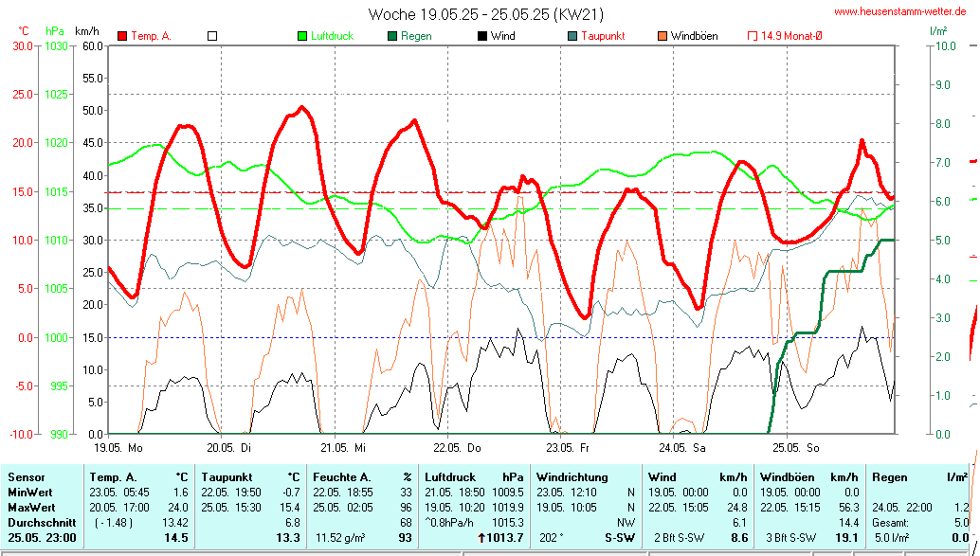The image size is (980, 556).
Task: Select the 25.05. So date label
Action: click(794, 446)
